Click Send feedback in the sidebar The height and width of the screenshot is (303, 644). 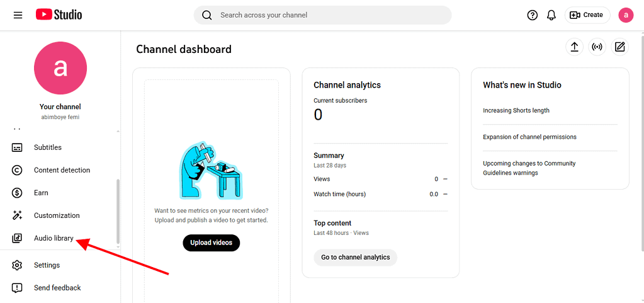[57, 288]
